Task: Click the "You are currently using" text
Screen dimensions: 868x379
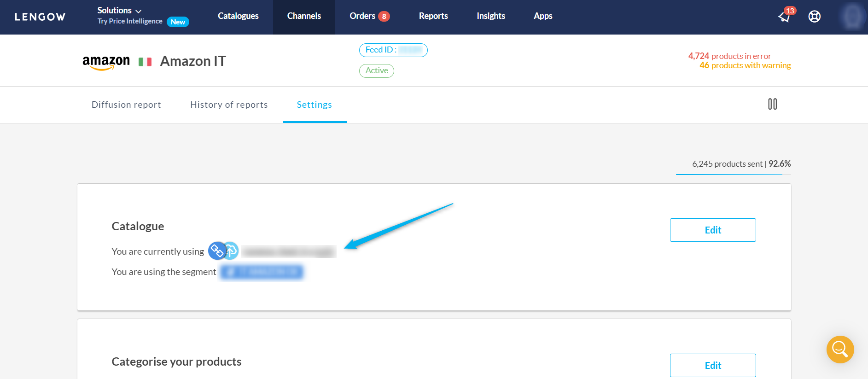Action: (x=157, y=251)
